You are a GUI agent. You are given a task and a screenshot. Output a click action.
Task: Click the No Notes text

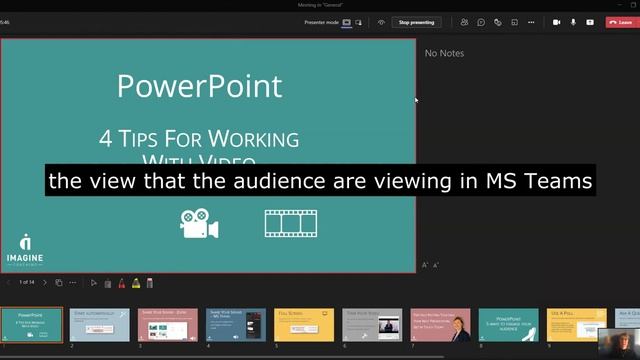pyautogui.click(x=444, y=53)
